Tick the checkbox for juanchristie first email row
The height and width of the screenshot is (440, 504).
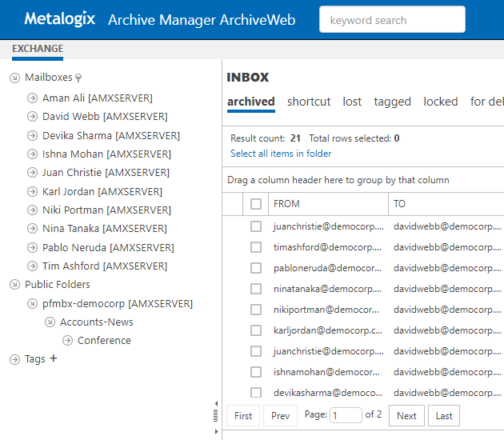256,226
